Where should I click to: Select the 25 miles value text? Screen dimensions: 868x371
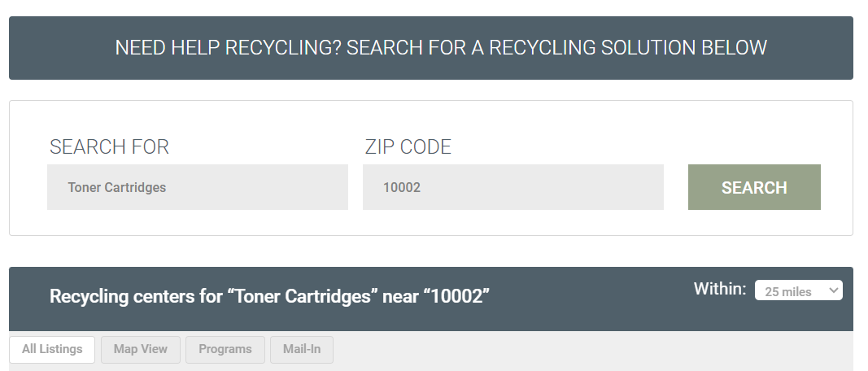point(787,291)
